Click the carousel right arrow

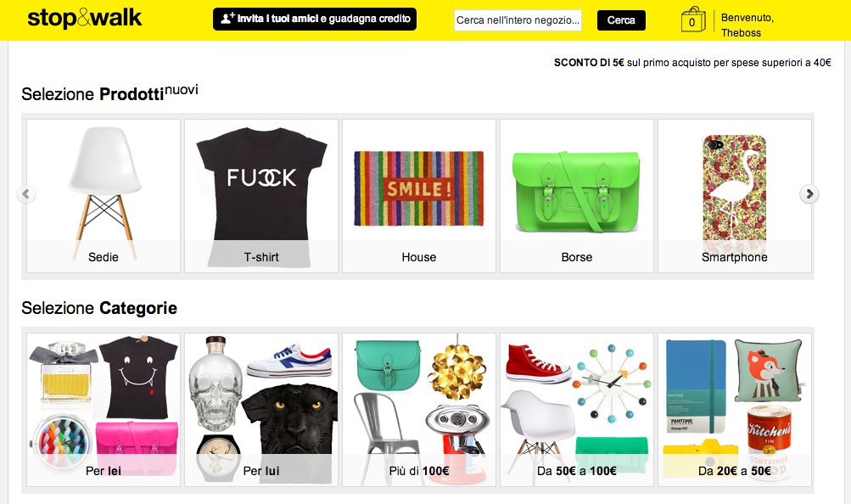click(x=809, y=193)
